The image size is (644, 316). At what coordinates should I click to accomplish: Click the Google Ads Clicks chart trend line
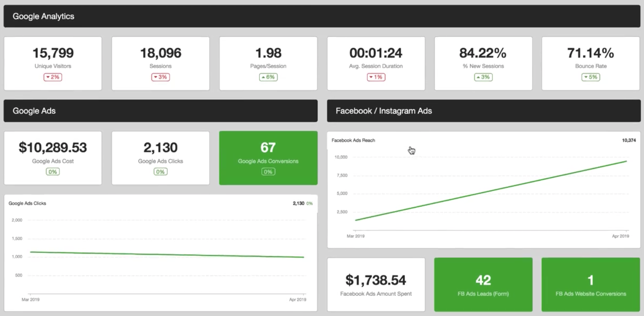click(167, 254)
